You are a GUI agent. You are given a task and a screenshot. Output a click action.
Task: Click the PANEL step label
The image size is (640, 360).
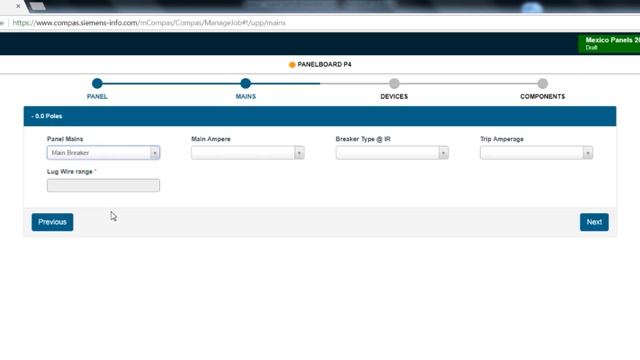click(97, 96)
